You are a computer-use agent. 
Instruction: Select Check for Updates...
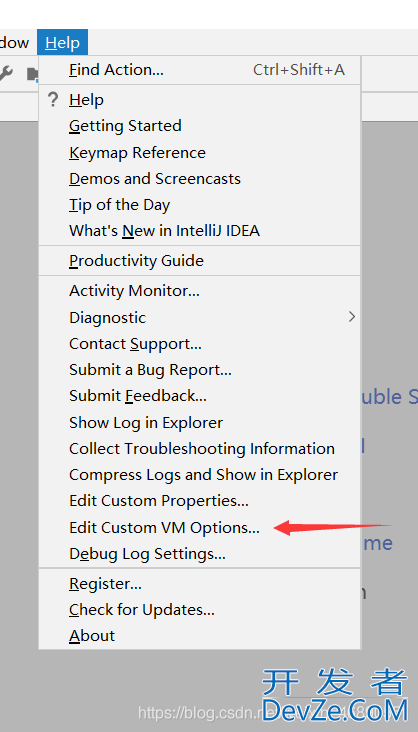pos(199,610)
